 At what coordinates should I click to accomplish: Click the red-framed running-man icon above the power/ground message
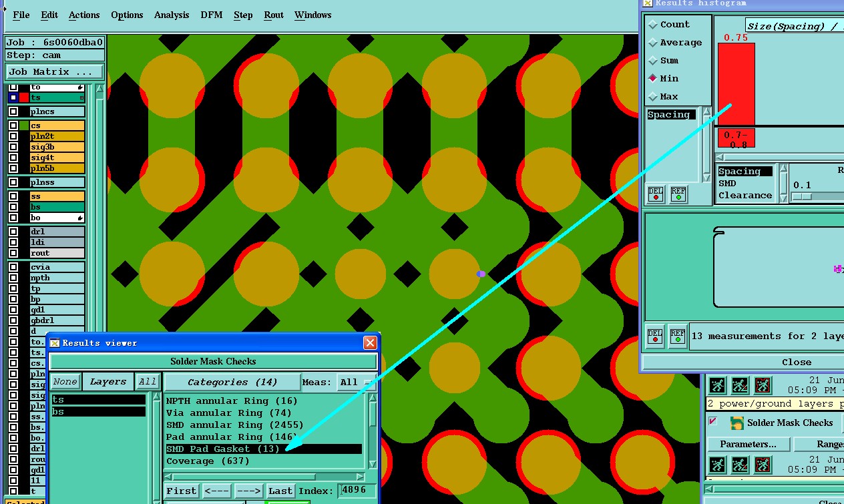tap(763, 386)
